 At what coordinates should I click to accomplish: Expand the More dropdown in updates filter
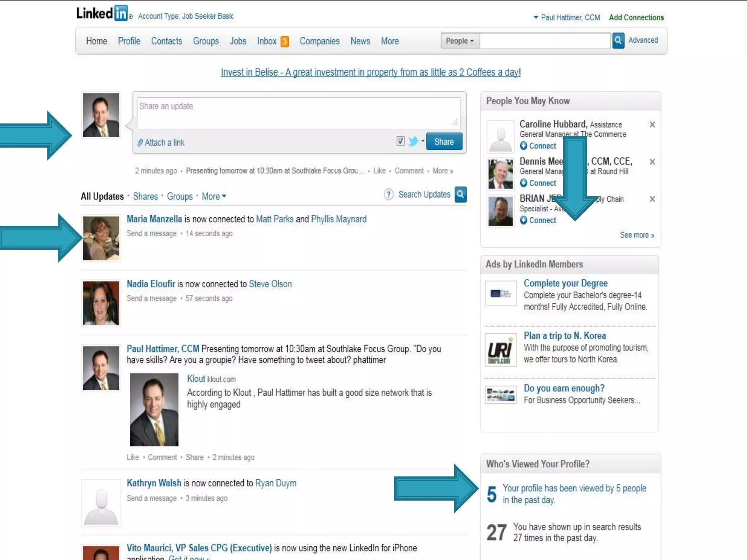click(214, 197)
